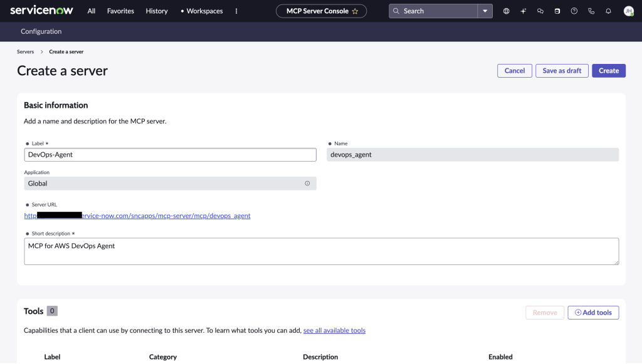The width and height of the screenshot is (642, 364).
Task: Favorite MCP Server Console with star icon
Action: 355,11
